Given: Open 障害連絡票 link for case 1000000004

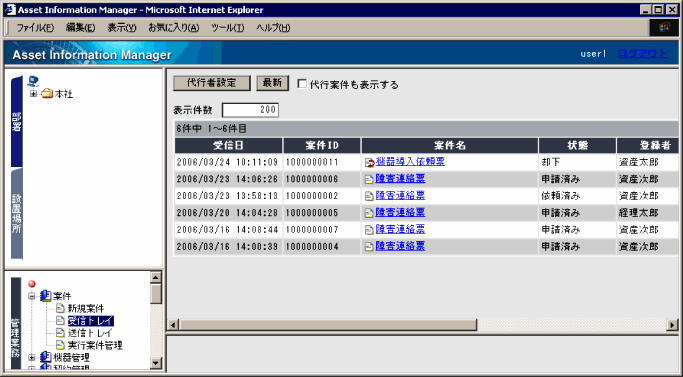Looking at the screenshot, I should click(x=400, y=246).
